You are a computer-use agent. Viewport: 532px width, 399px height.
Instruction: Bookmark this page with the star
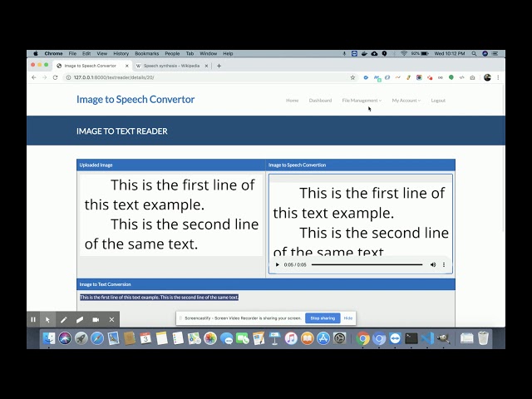352,77
